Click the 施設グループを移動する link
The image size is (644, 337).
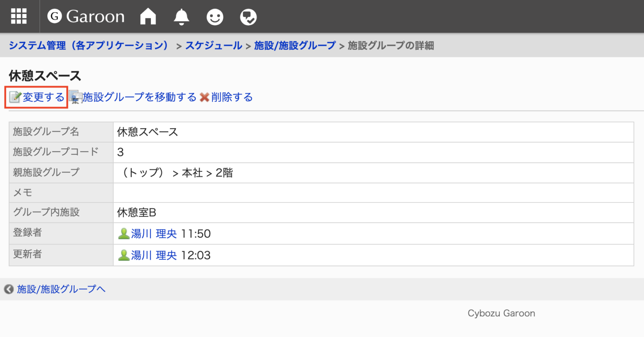tap(139, 97)
